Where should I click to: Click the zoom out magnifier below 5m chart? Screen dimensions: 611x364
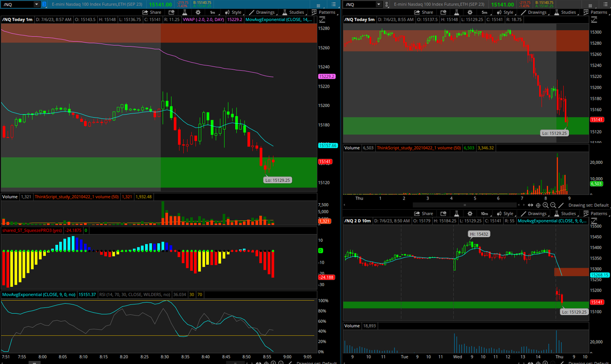click(x=553, y=205)
